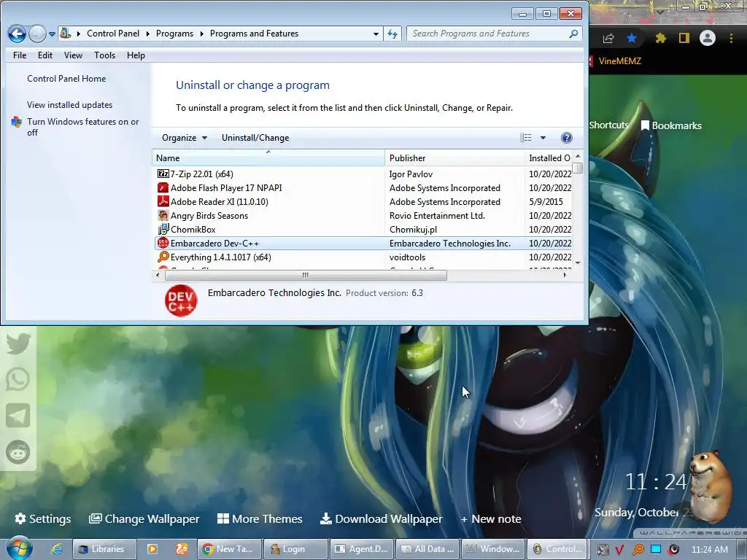Open the Help menu
The width and height of the screenshot is (747, 560).
coord(136,55)
